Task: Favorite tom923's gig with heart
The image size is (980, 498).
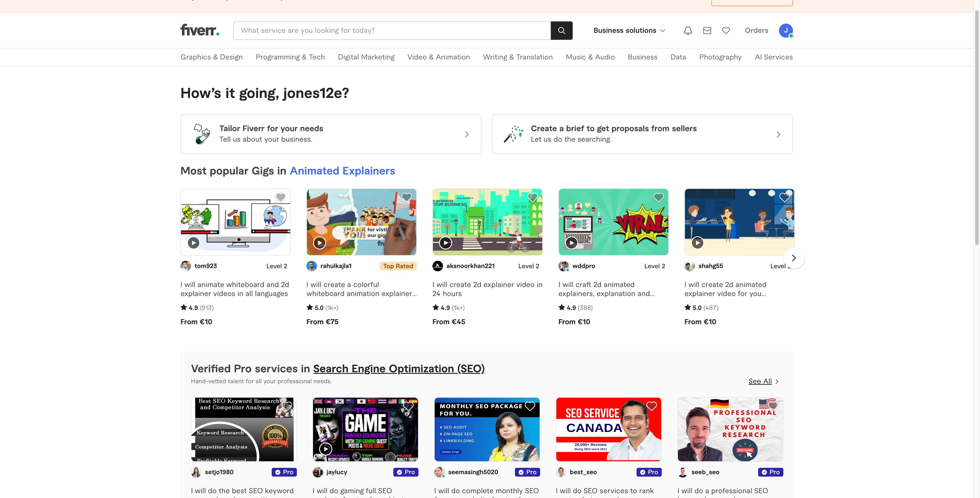Action: pyautogui.click(x=280, y=197)
